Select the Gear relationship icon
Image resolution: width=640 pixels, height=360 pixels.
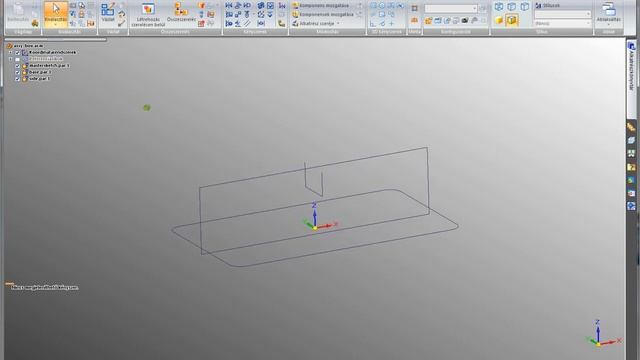coord(261,5)
